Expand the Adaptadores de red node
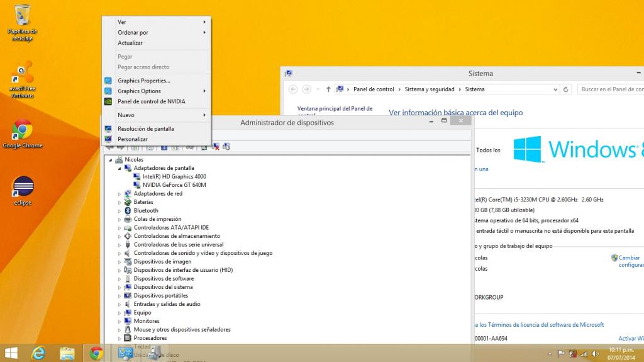 [119, 194]
